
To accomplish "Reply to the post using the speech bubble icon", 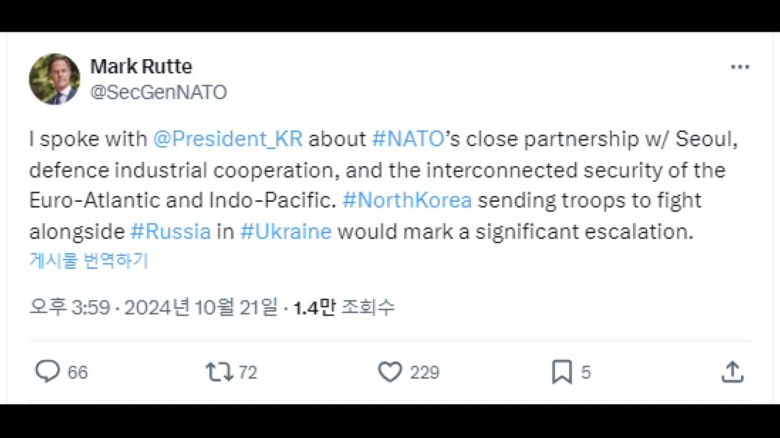I will point(48,372).
